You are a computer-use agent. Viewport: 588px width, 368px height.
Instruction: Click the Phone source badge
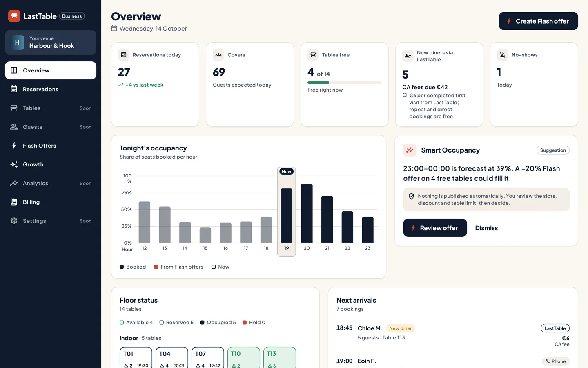coord(556,361)
